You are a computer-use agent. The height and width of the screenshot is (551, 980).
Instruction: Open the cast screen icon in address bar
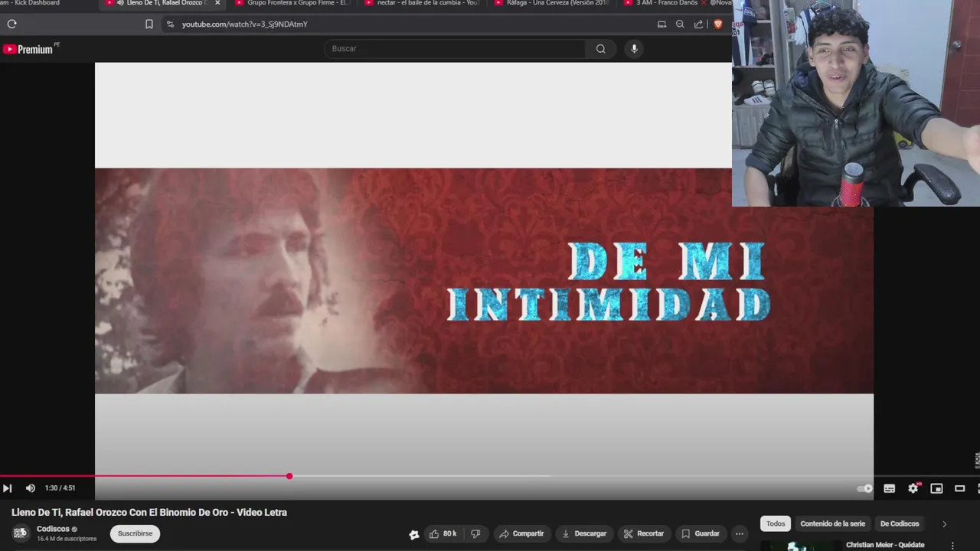coord(661,24)
